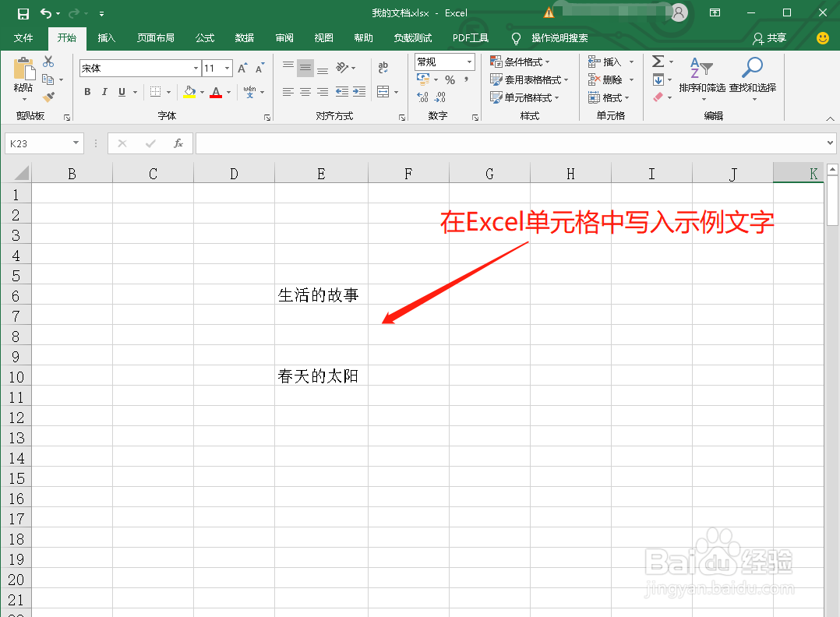The image size is (840, 617).
Task: Apply yellow fill color bucket
Action: (x=189, y=92)
